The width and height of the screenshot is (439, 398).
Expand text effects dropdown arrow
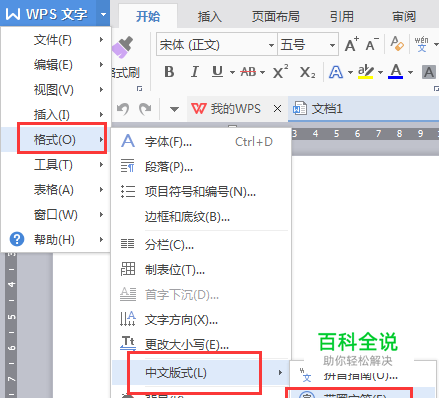click(350, 72)
